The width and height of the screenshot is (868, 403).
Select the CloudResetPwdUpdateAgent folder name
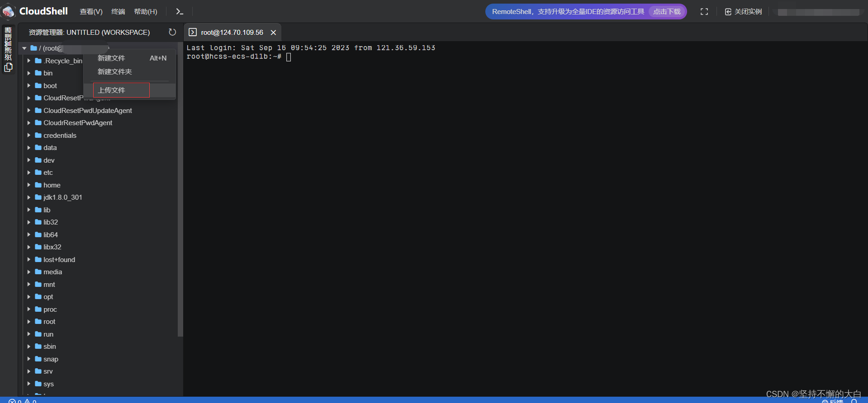(x=88, y=110)
